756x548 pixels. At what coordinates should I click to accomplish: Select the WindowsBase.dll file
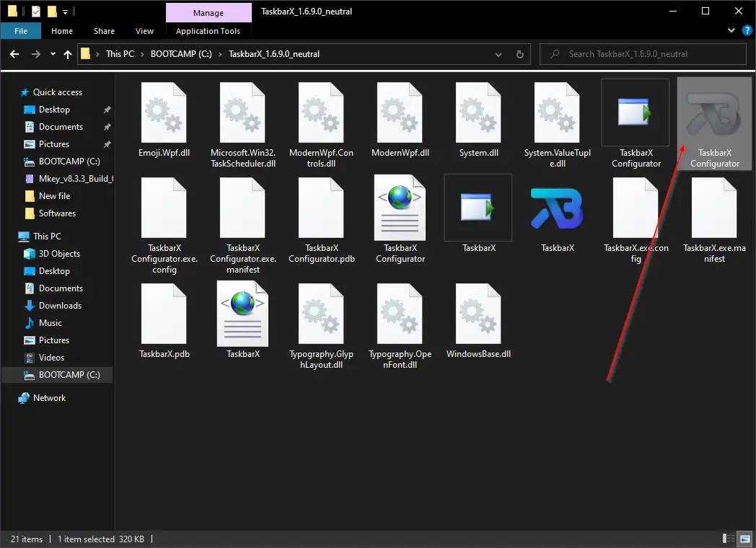coord(478,321)
